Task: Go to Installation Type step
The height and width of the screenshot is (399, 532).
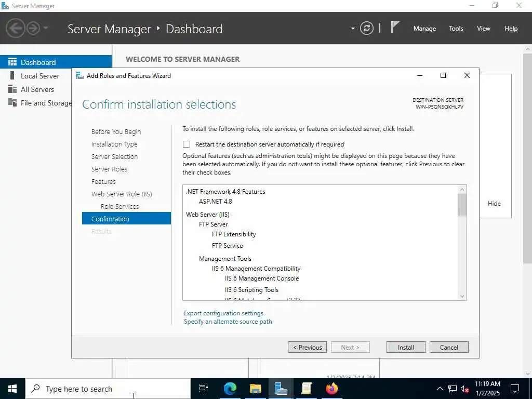Action: [x=114, y=144]
